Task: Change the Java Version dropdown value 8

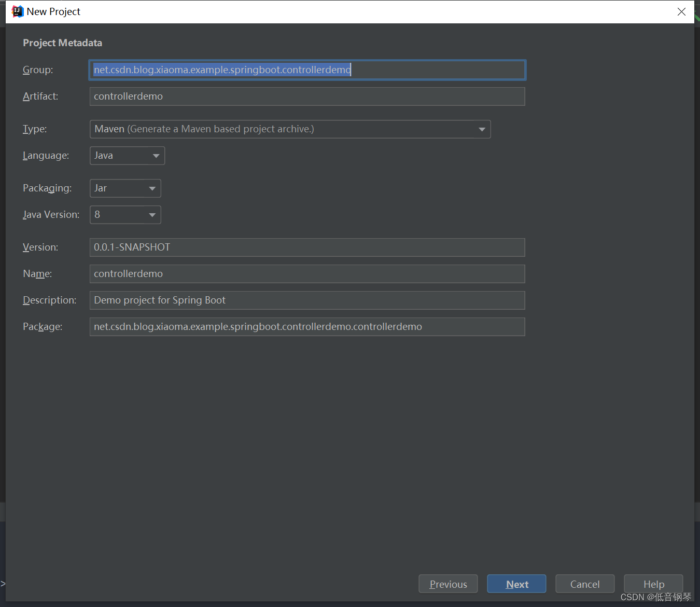Action: (125, 215)
